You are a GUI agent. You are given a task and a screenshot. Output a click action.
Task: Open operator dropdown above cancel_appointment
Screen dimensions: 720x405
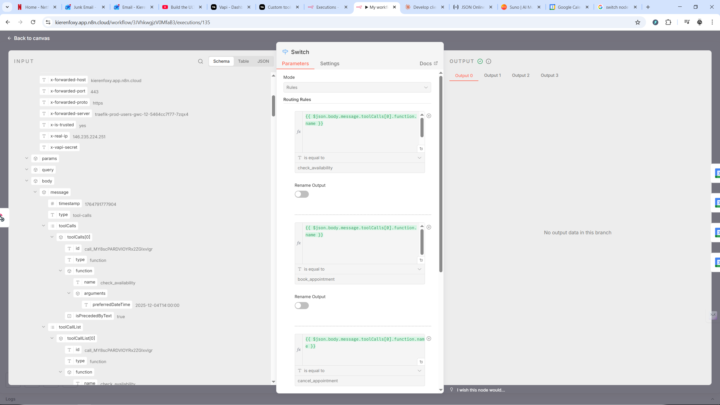click(x=360, y=371)
